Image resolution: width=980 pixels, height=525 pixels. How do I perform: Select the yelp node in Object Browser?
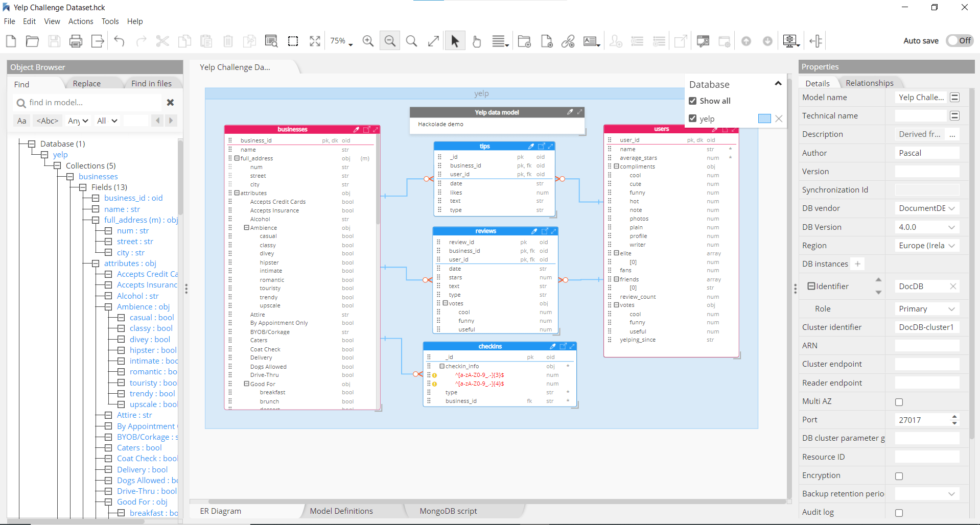coord(60,155)
